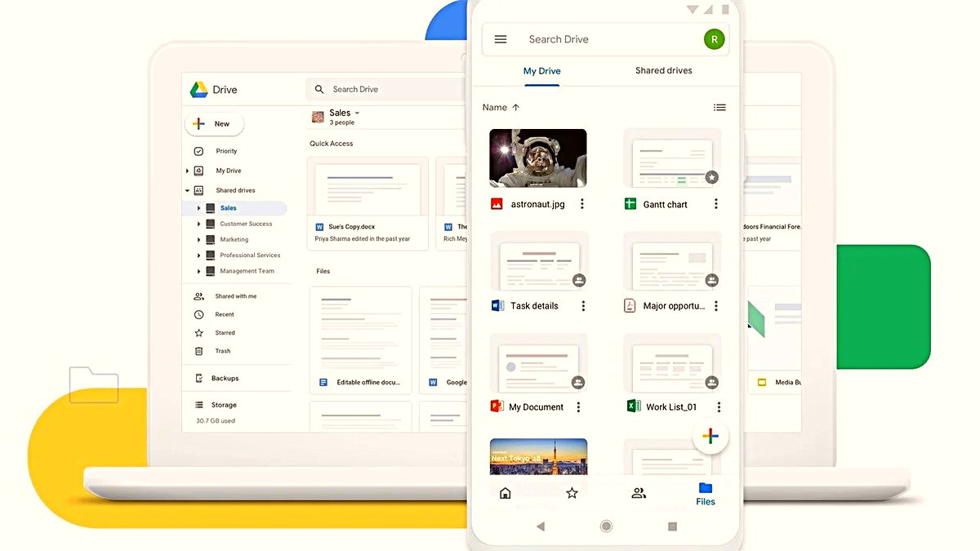The image size is (980, 551).
Task: Open Shared with me in laptop sidebar
Action: point(235,296)
